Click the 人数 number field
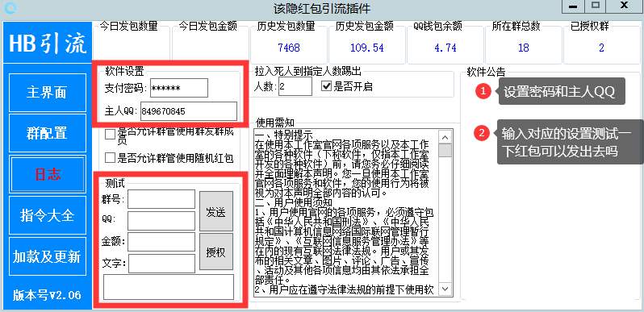Screen dimensions: 644x312 point(295,86)
